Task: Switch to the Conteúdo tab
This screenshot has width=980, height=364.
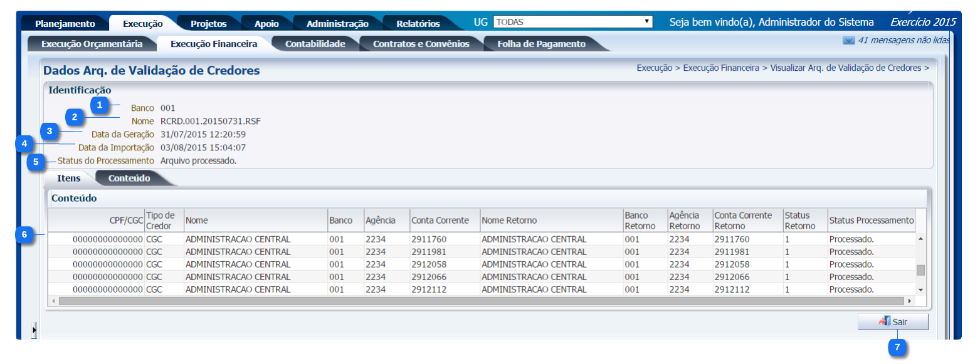Action: (x=129, y=178)
